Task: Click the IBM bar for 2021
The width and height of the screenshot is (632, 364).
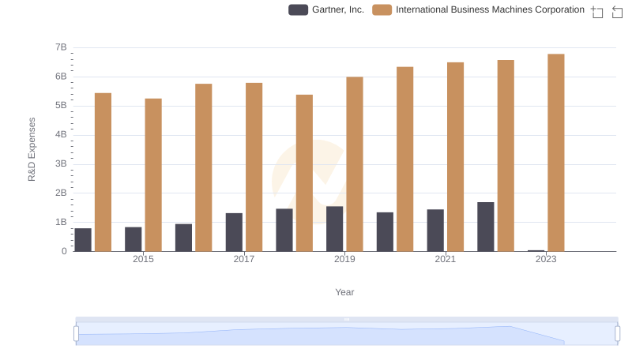Action: (x=456, y=157)
